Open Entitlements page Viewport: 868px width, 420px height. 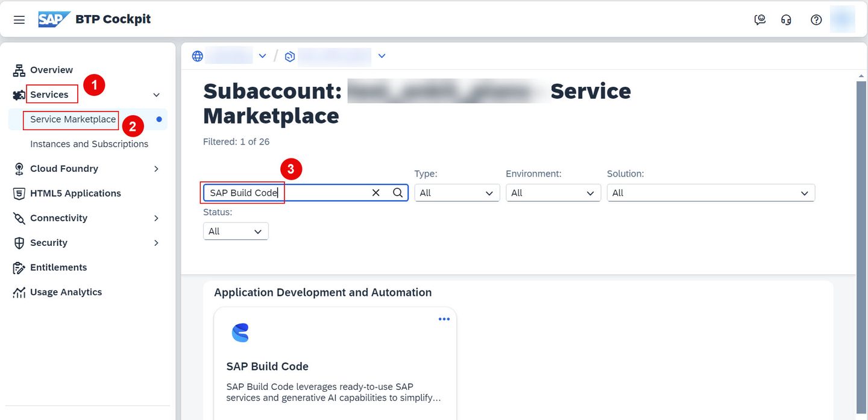tap(58, 268)
